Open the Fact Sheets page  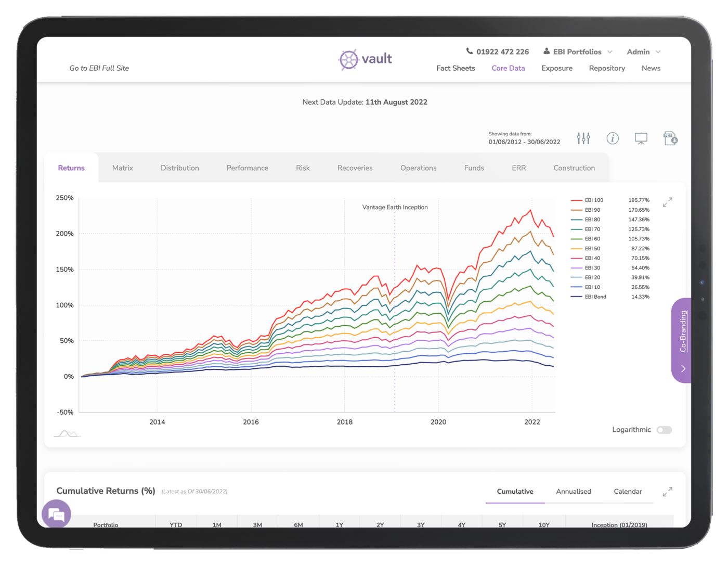pos(456,68)
